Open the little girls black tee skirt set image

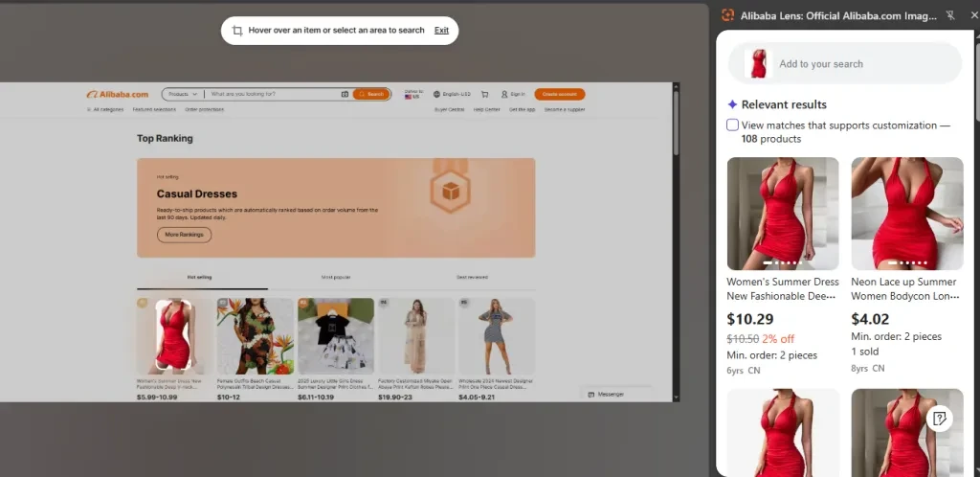pyautogui.click(x=336, y=335)
